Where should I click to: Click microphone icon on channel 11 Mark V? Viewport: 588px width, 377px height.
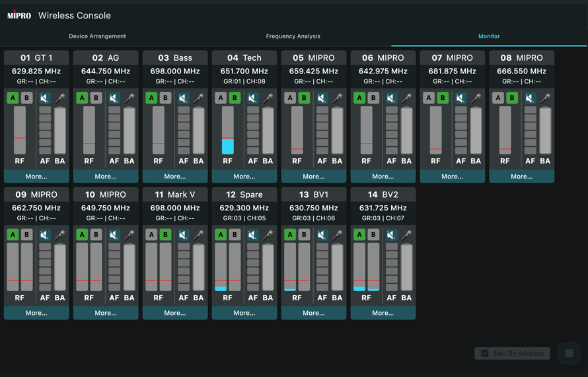[199, 235]
